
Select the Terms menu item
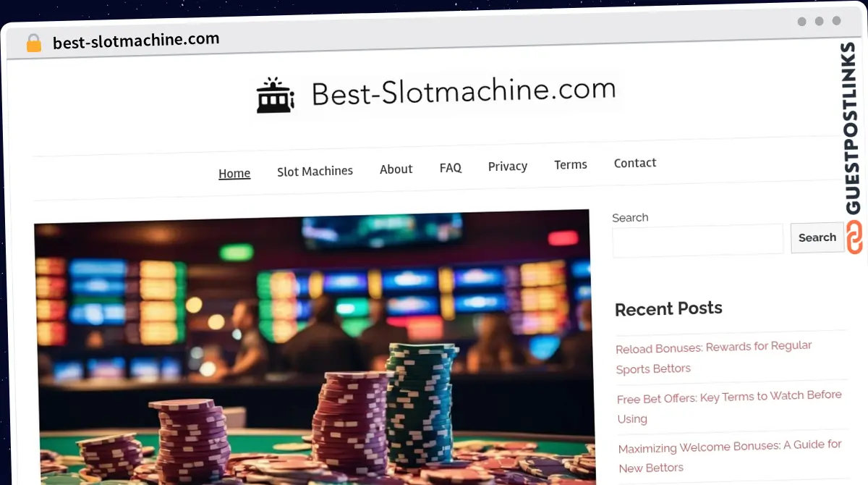(x=570, y=164)
